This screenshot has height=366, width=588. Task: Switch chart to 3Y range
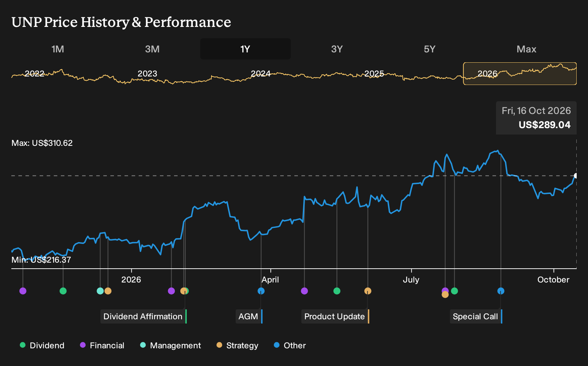click(x=337, y=49)
